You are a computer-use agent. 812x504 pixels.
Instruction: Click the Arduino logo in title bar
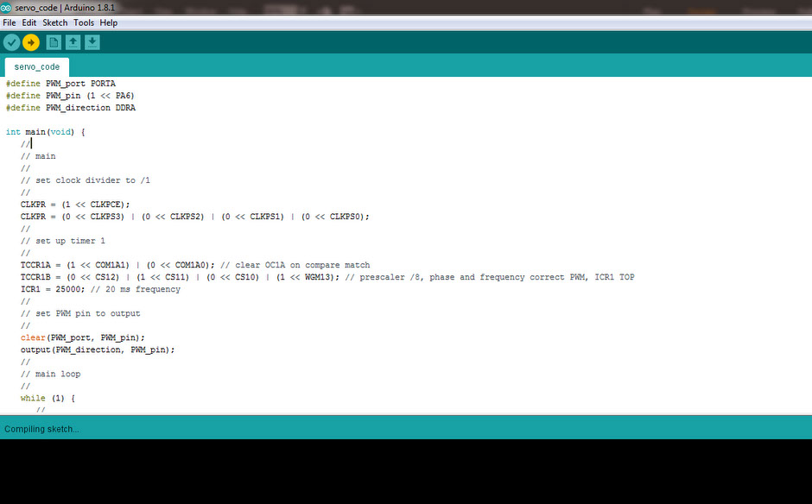[x=6, y=8]
